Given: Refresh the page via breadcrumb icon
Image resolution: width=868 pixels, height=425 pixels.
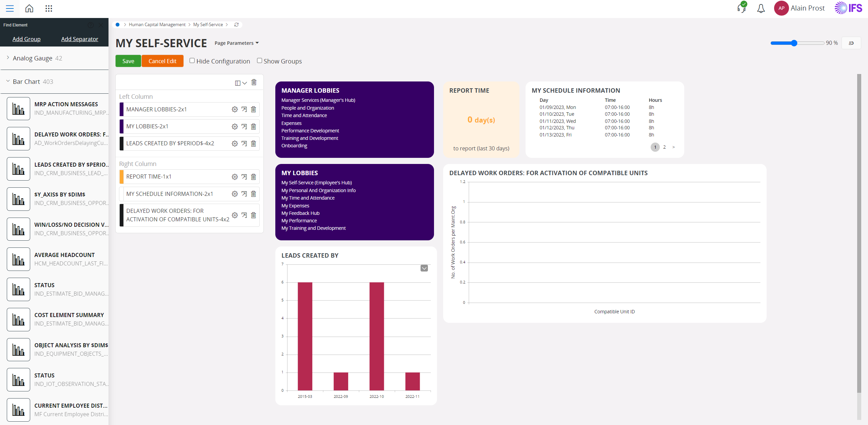Looking at the screenshot, I should pyautogui.click(x=236, y=25).
